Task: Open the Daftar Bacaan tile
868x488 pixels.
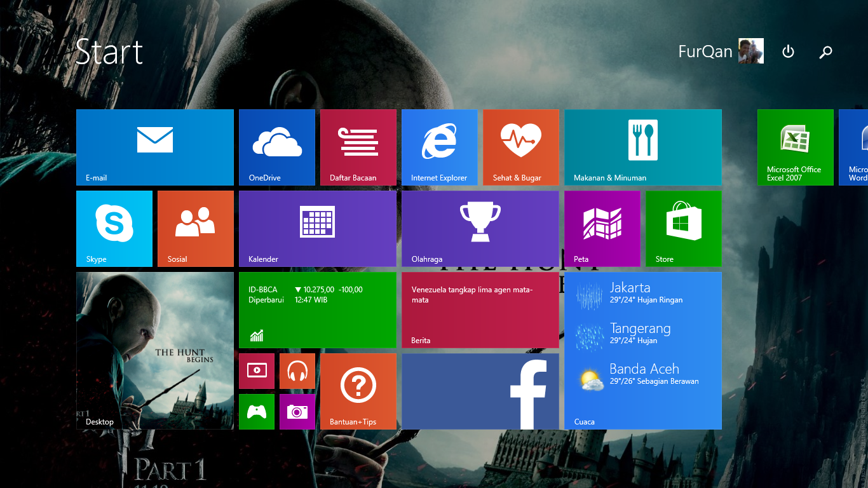Action: (x=358, y=147)
